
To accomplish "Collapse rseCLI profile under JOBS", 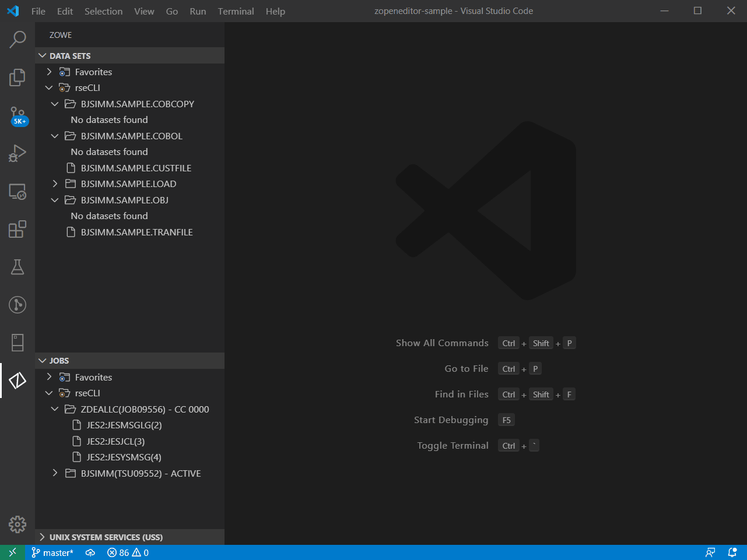I will [49, 393].
